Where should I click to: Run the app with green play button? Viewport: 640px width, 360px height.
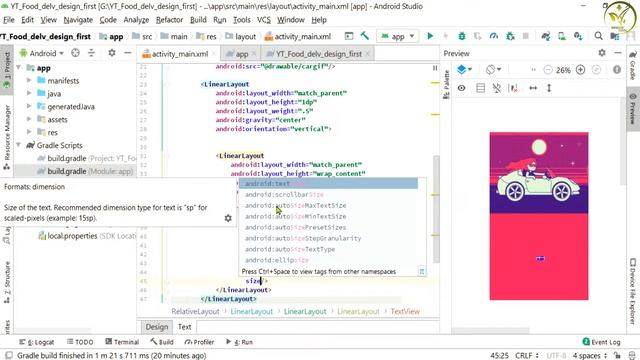[430, 36]
